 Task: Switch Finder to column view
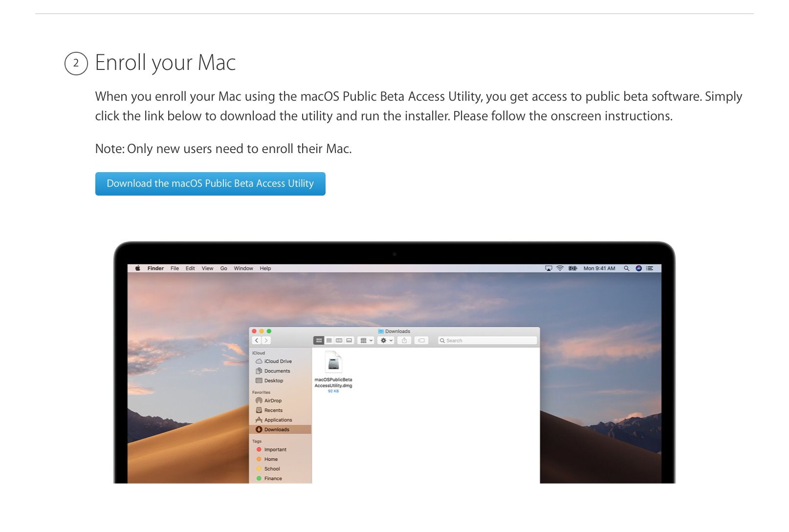tap(339, 340)
